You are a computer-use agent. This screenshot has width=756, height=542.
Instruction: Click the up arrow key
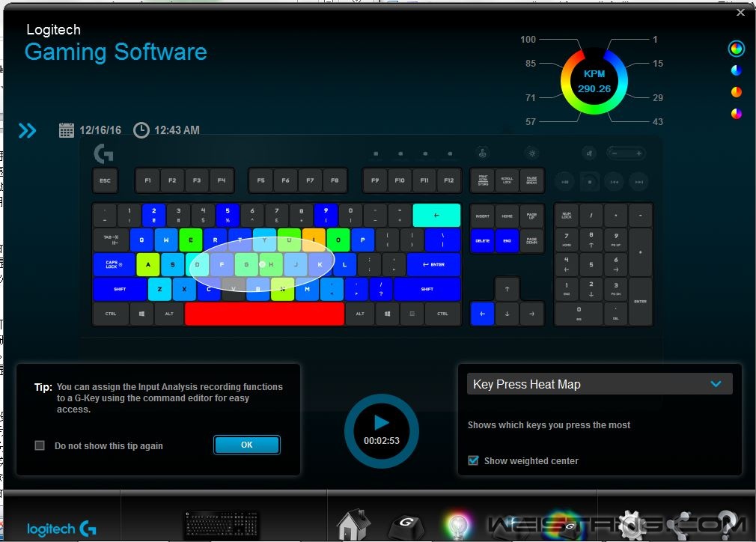click(x=507, y=289)
